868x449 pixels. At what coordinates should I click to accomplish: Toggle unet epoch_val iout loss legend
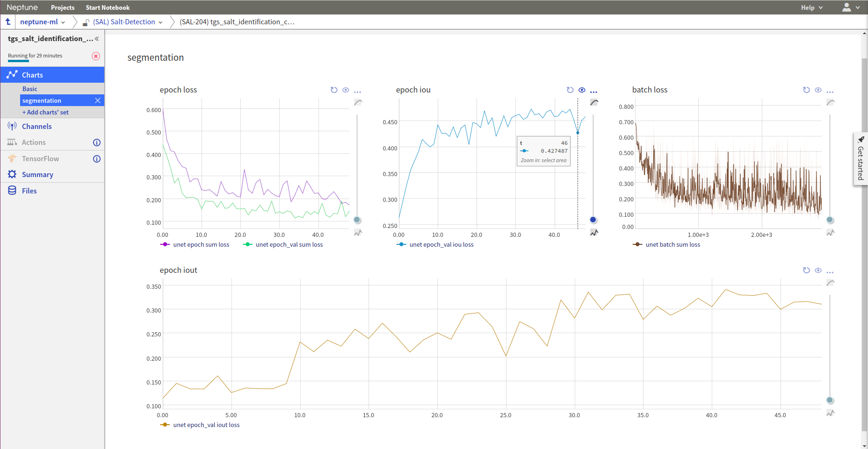click(200, 425)
